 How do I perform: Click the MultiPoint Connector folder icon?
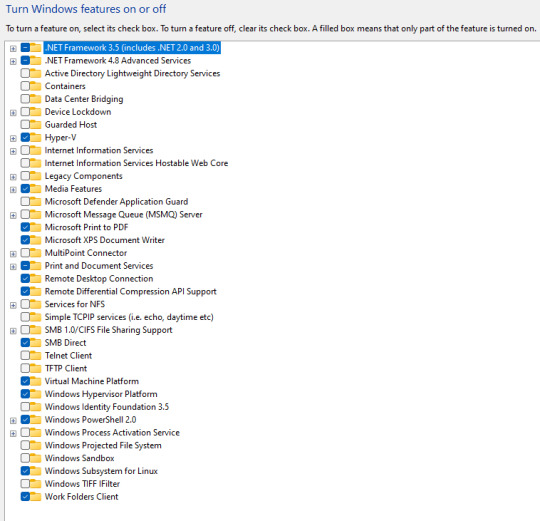point(35,253)
